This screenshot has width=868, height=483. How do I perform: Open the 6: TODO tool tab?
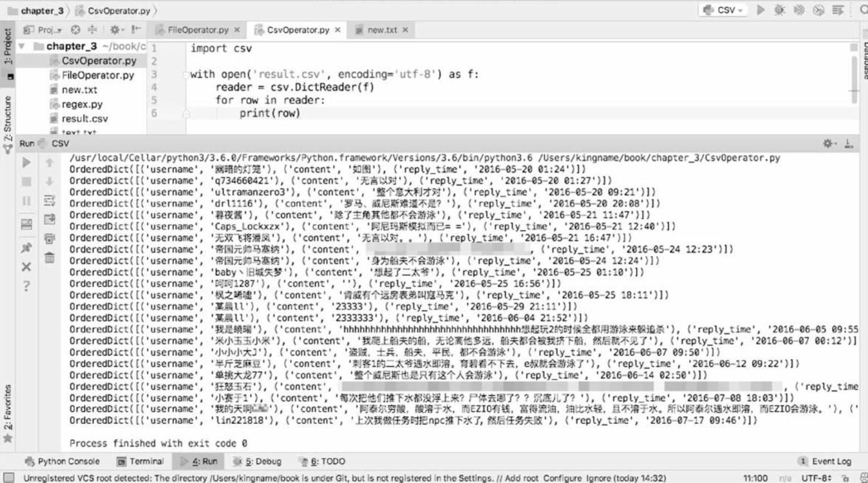click(322, 461)
